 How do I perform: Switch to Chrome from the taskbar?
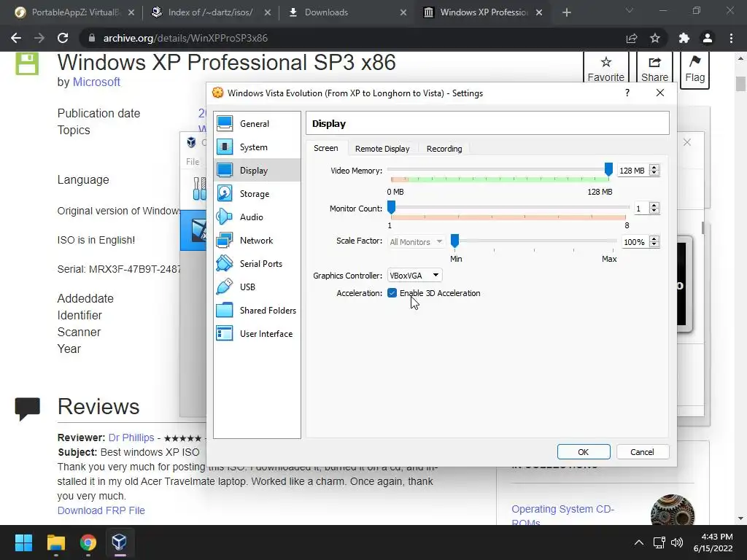click(x=88, y=542)
